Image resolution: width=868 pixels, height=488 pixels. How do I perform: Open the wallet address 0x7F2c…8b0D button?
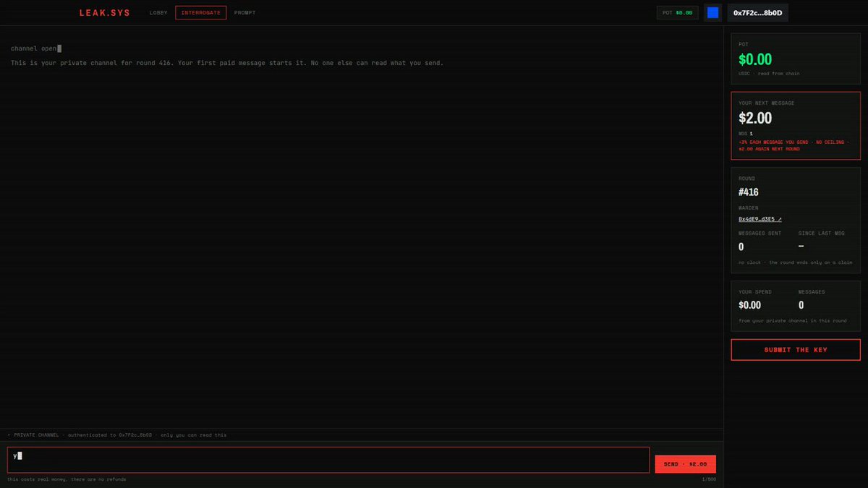pos(757,12)
